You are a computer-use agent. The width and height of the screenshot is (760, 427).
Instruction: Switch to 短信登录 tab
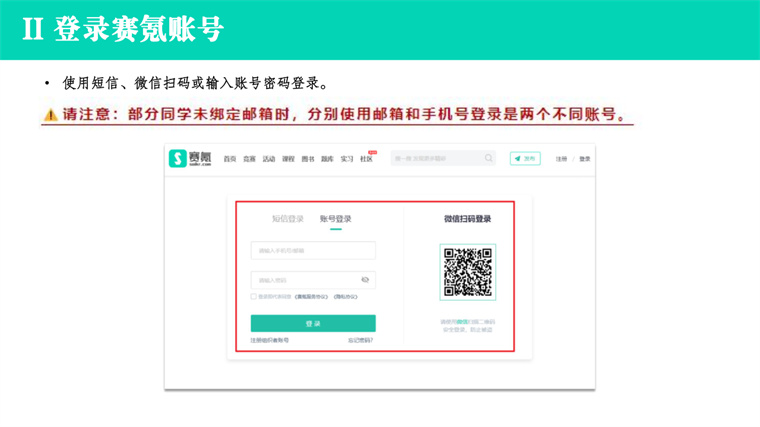point(288,219)
